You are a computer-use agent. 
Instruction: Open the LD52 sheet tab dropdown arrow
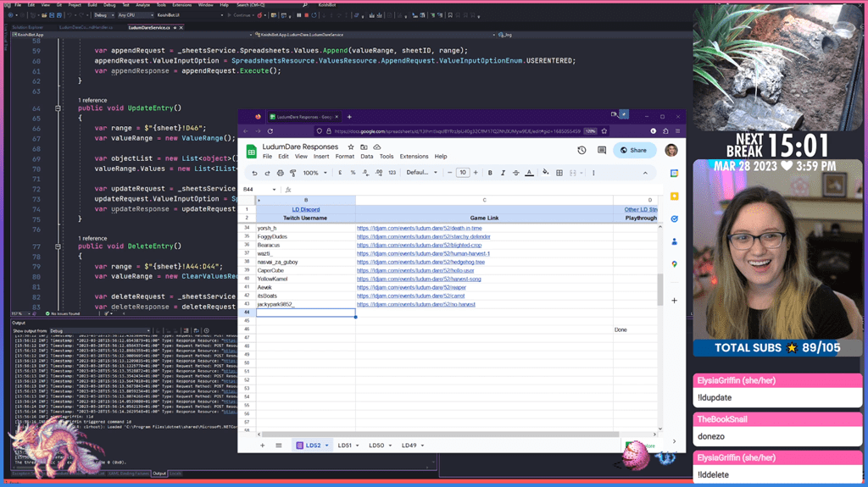point(326,445)
